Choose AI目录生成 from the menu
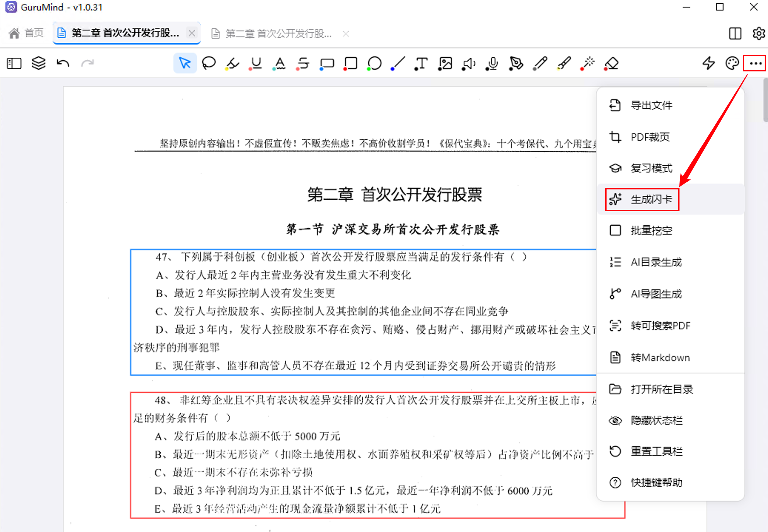Image resolution: width=768 pixels, height=532 pixels. (670, 262)
